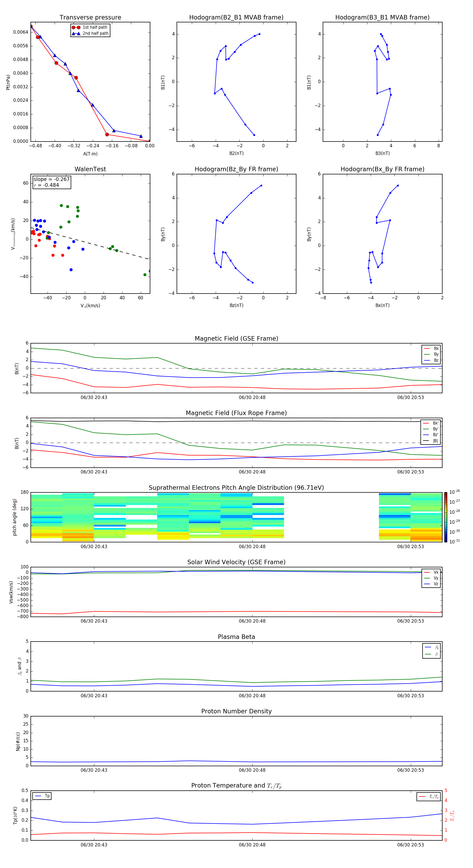Select the Bz' legend entry in Flux Rope panel

click(431, 435)
